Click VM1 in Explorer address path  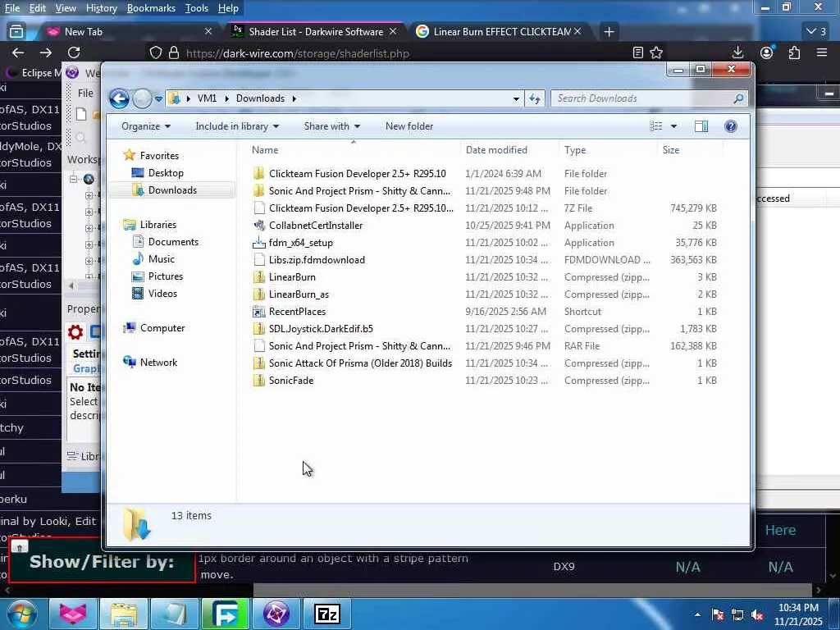[x=207, y=98]
